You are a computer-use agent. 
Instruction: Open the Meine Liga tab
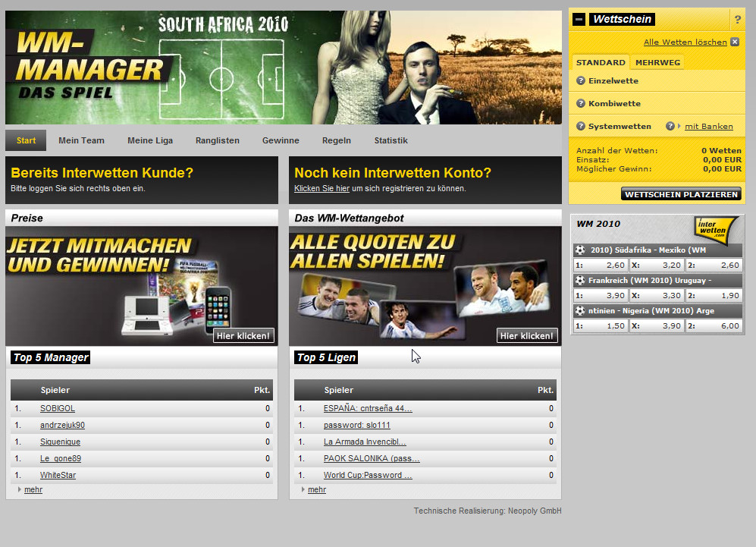pyautogui.click(x=150, y=140)
